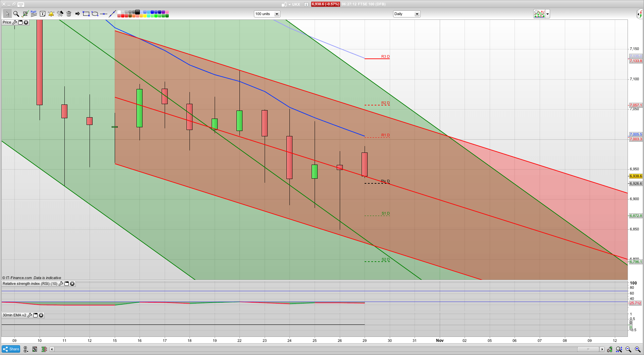The height and width of the screenshot is (355, 644).
Task: Open the Price panel wrench settings
Action: point(15,22)
